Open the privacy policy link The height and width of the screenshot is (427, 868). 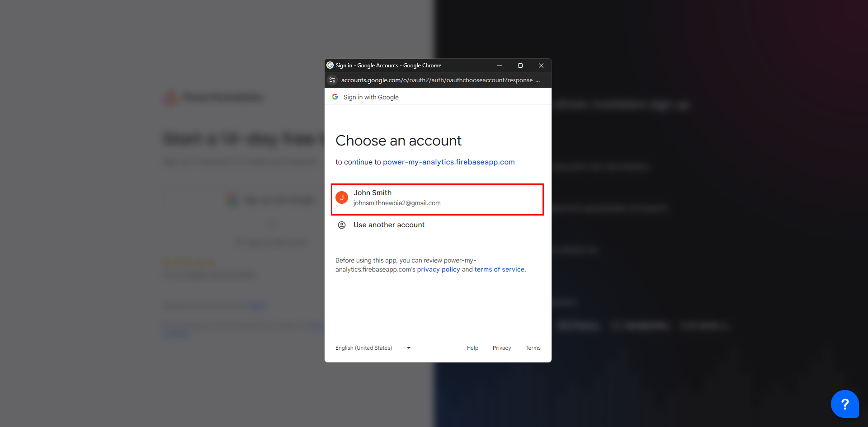coord(438,269)
